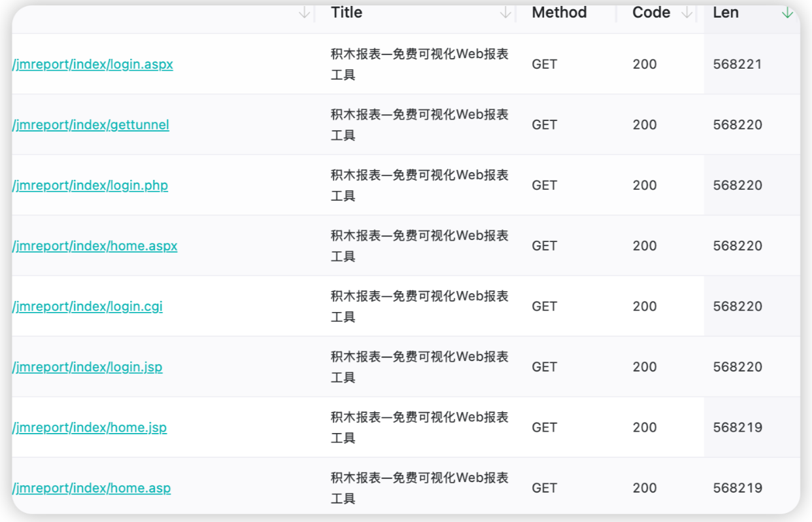This screenshot has height=522, width=812.
Task: Click the Method column header
Action: pos(560,12)
